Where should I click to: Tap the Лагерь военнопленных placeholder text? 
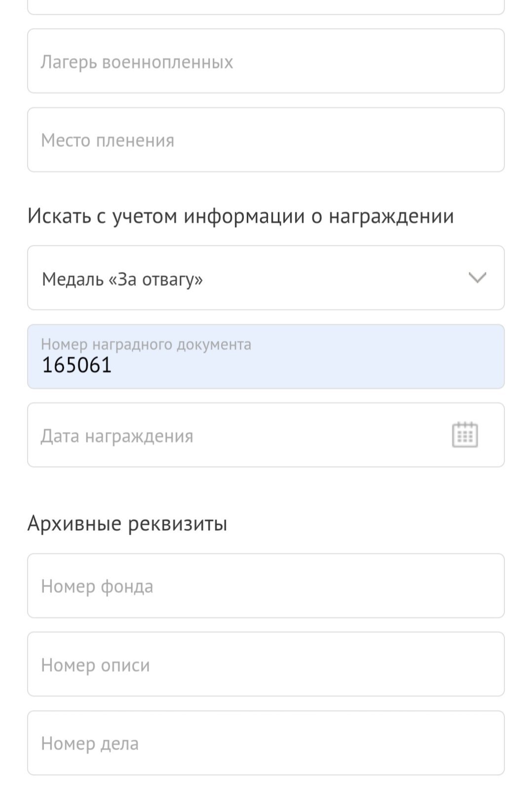137,62
